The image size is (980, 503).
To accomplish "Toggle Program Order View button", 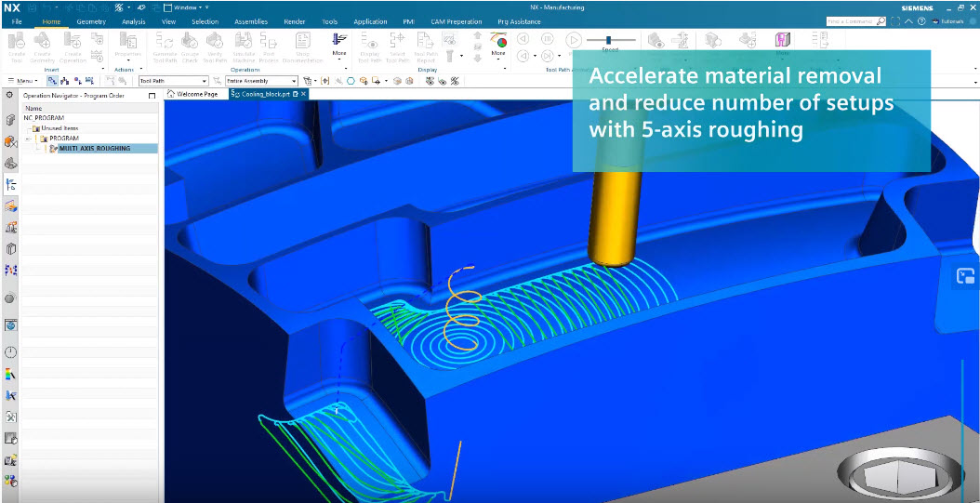I will [x=52, y=81].
